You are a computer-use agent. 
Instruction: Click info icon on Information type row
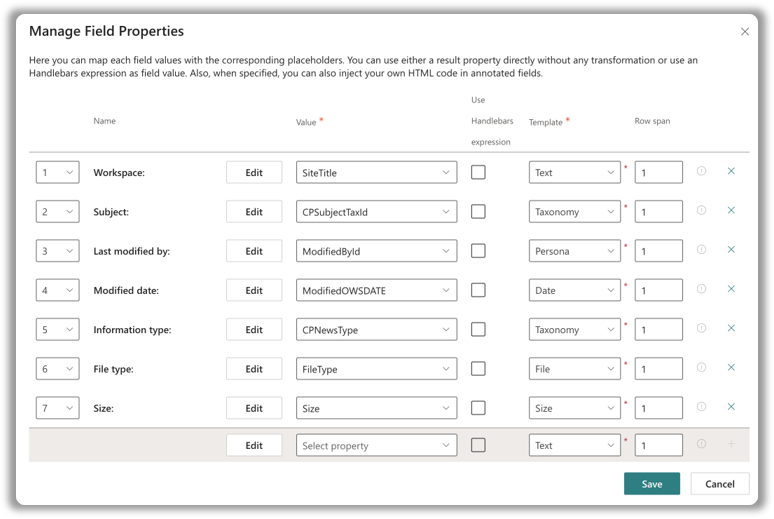tap(701, 328)
